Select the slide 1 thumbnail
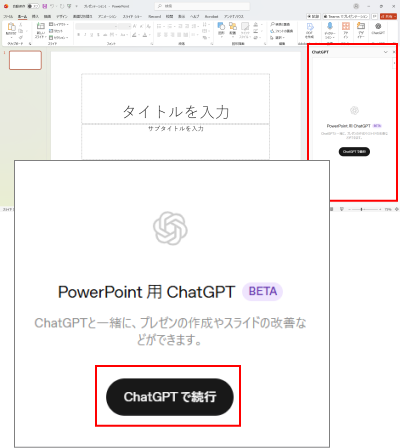400x448 pixels. click(x=25, y=60)
